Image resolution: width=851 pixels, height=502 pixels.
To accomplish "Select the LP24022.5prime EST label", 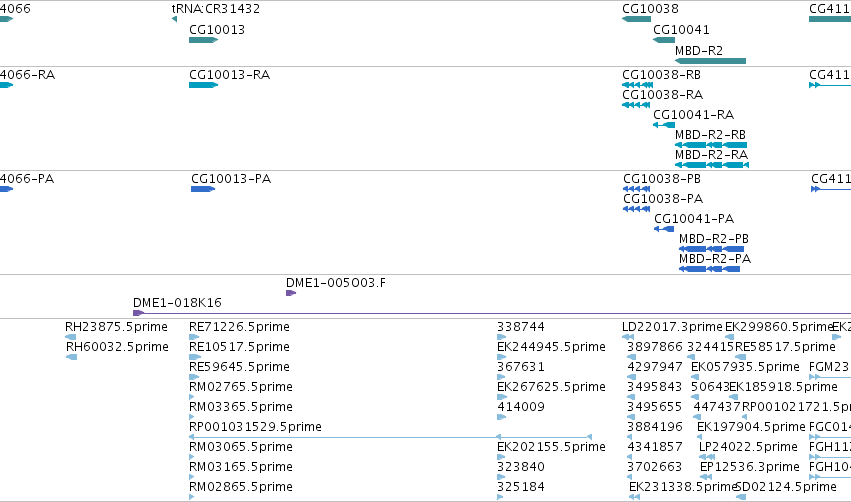I will coord(748,447).
